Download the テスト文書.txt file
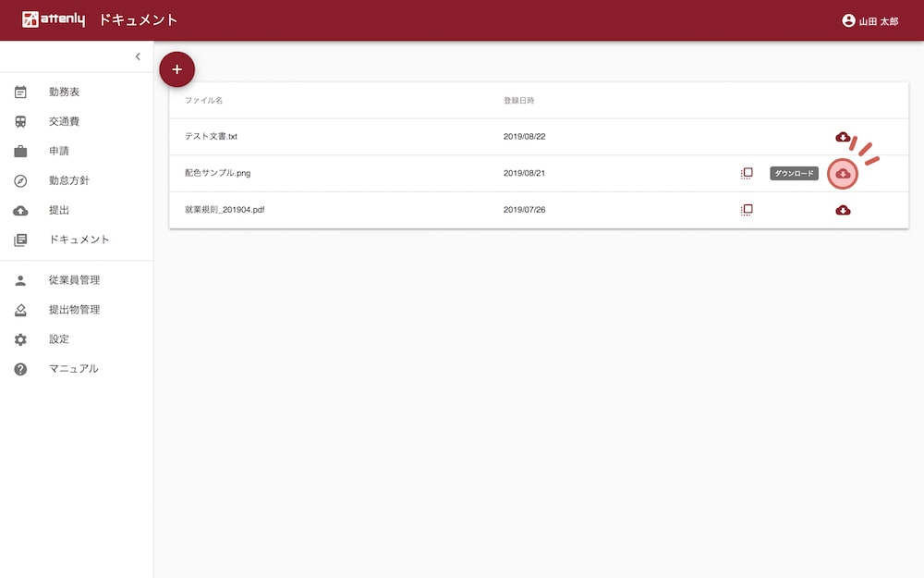 click(843, 137)
